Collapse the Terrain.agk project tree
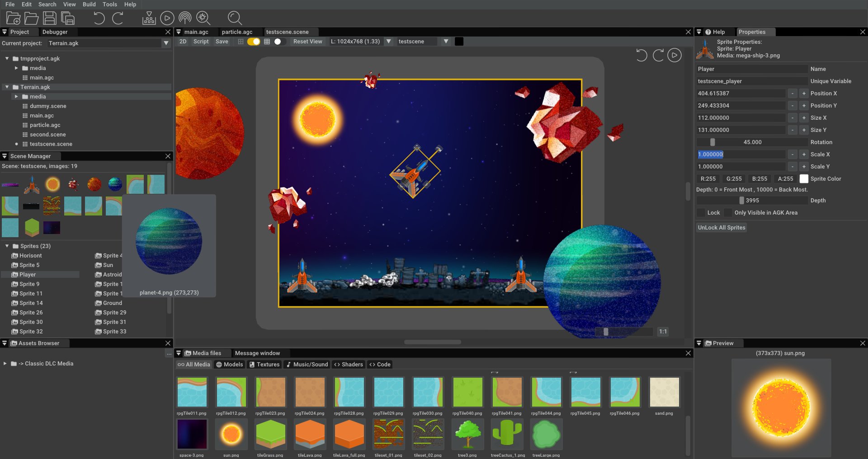868x459 pixels. click(6, 87)
